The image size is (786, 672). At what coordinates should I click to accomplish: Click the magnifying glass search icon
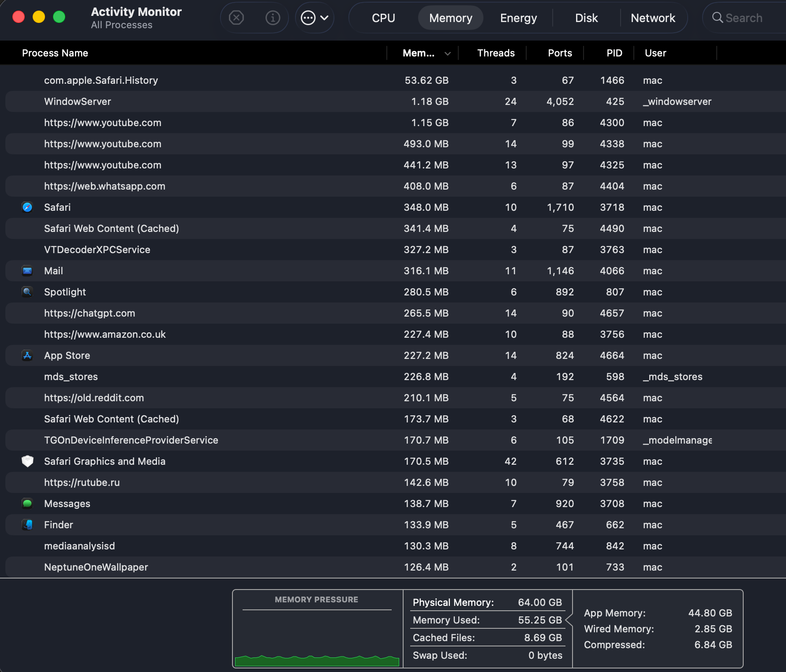click(x=718, y=18)
